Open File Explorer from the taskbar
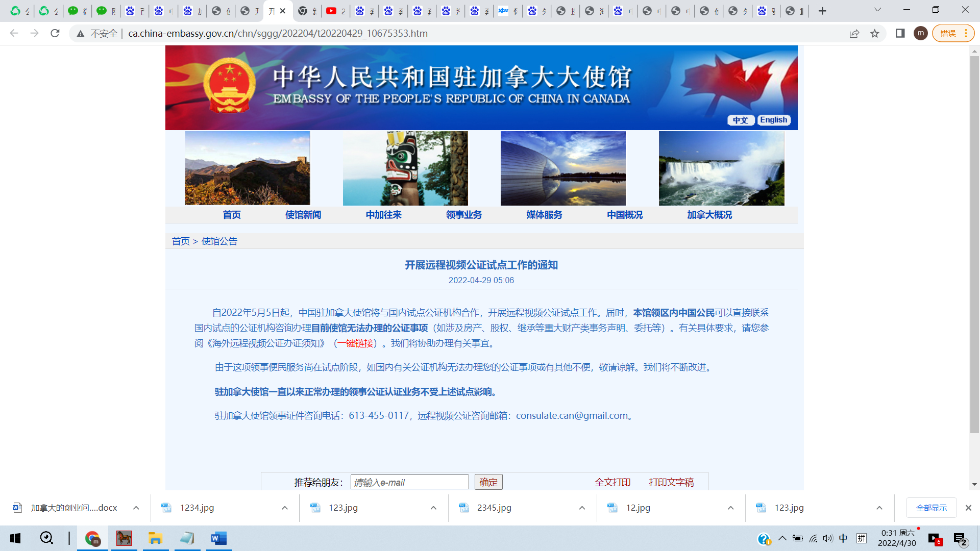The image size is (980, 551). click(155, 538)
